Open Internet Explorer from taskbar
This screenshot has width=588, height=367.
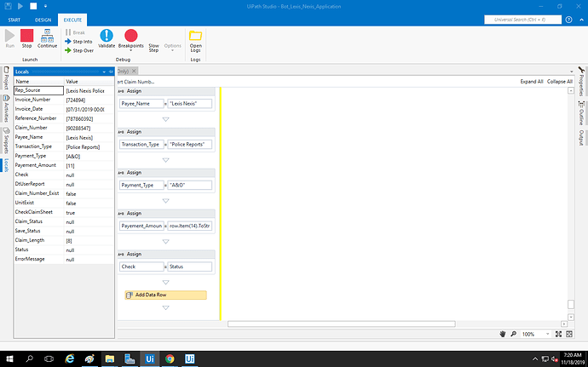click(x=69, y=358)
